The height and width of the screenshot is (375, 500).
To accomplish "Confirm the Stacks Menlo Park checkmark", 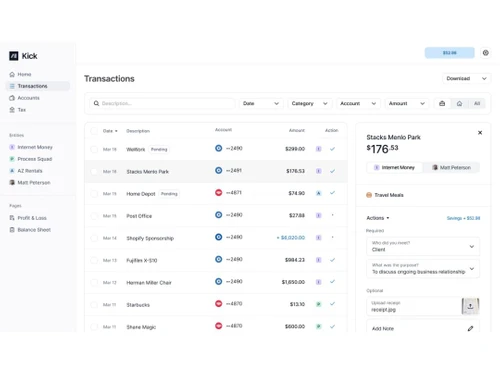I will tap(332, 171).
